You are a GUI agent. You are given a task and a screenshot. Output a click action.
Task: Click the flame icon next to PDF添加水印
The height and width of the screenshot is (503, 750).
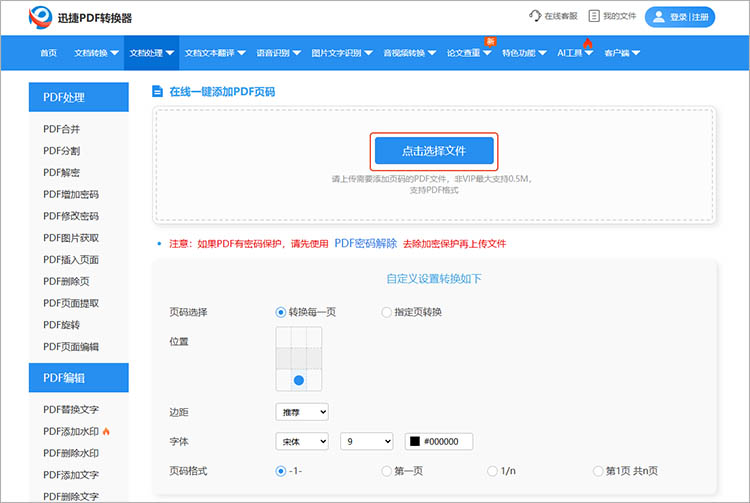(106, 431)
